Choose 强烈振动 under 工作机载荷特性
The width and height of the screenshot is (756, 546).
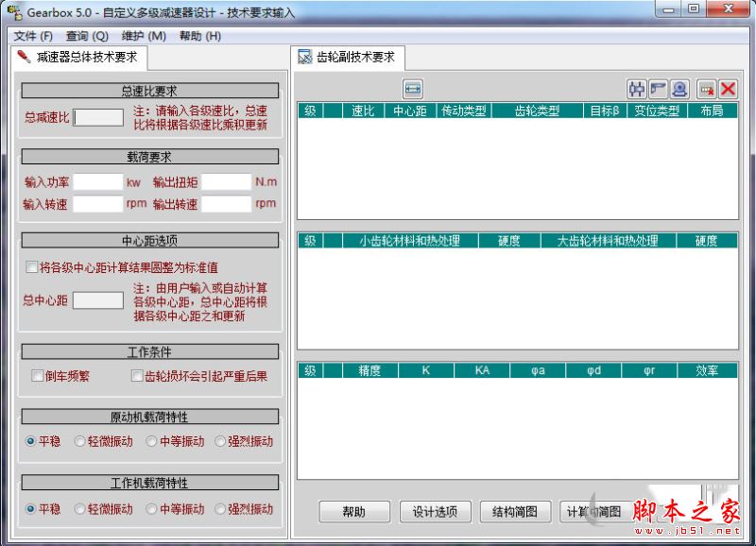click(221, 509)
